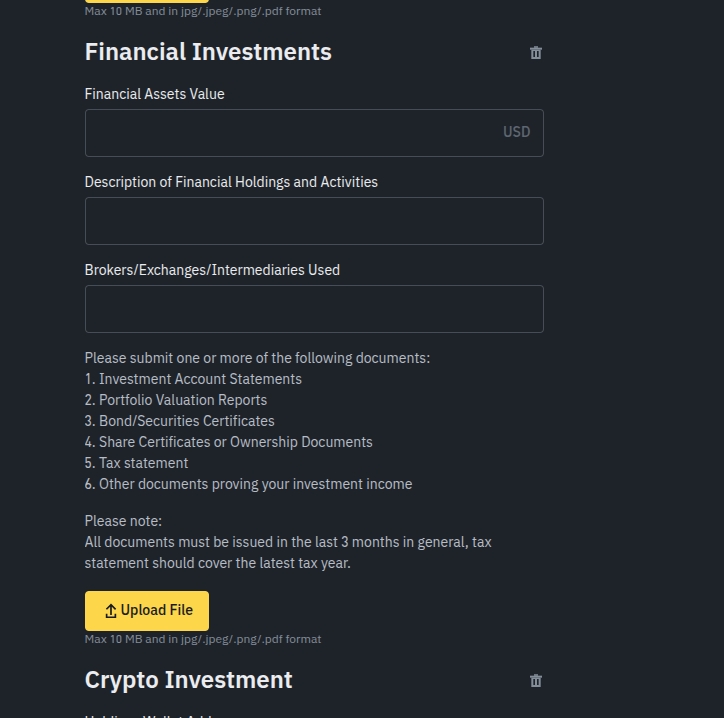Screen dimensions: 724x718
Task: Click Other documents proving your investment income
Action: 249,484
